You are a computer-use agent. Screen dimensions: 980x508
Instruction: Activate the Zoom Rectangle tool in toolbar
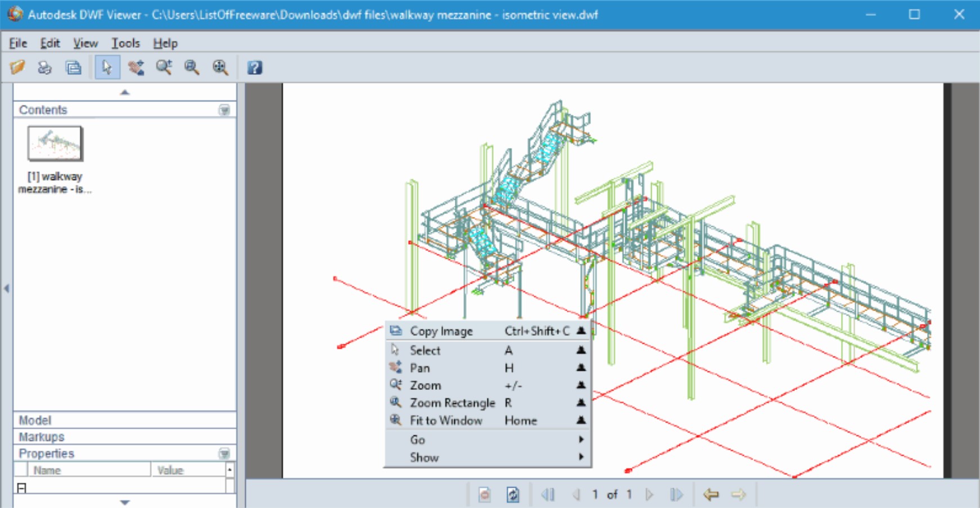[192, 68]
